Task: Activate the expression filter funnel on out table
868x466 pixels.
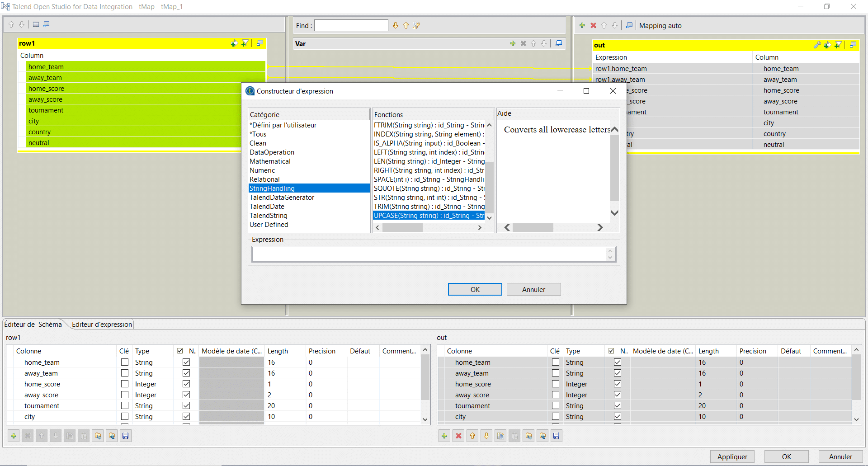Action: tap(838, 45)
